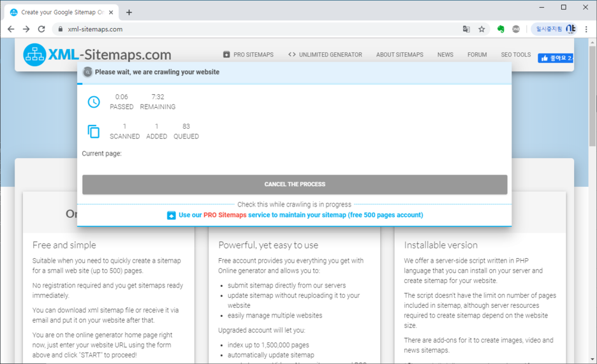This screenshot has width=597, height=364.
Task: Click "index up to 1,500,000 pages" bullet
Action: point(268,345)
